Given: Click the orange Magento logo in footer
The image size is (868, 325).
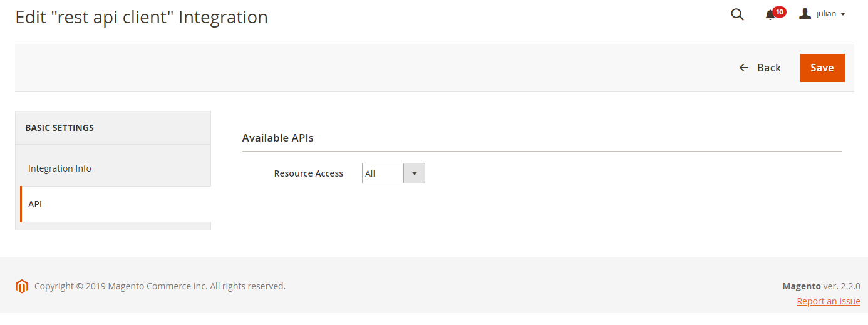Looking at the screenshot, I should coord(22,286).
